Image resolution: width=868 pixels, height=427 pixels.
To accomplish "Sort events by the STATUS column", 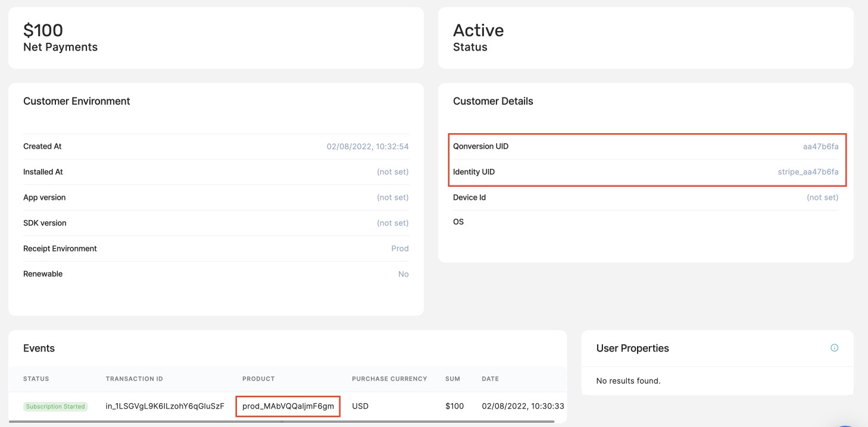I will pos(36,379).
